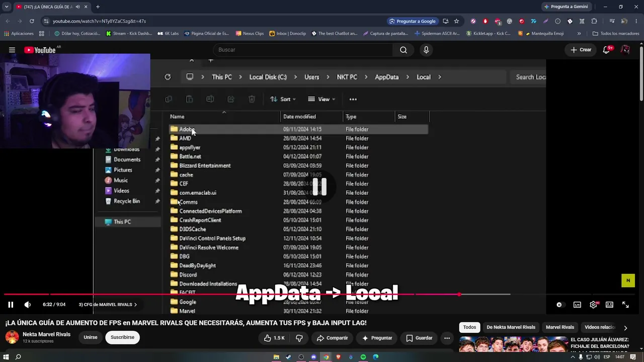Open Chrome media controls icon
The image size is (644, 362).
click(x=612, y=21)
